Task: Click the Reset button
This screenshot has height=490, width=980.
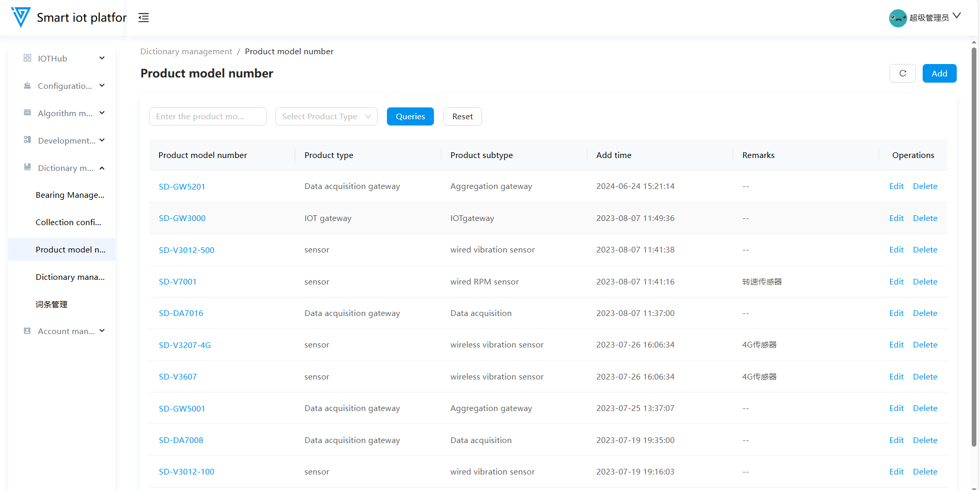Action: tap(462, 117)
